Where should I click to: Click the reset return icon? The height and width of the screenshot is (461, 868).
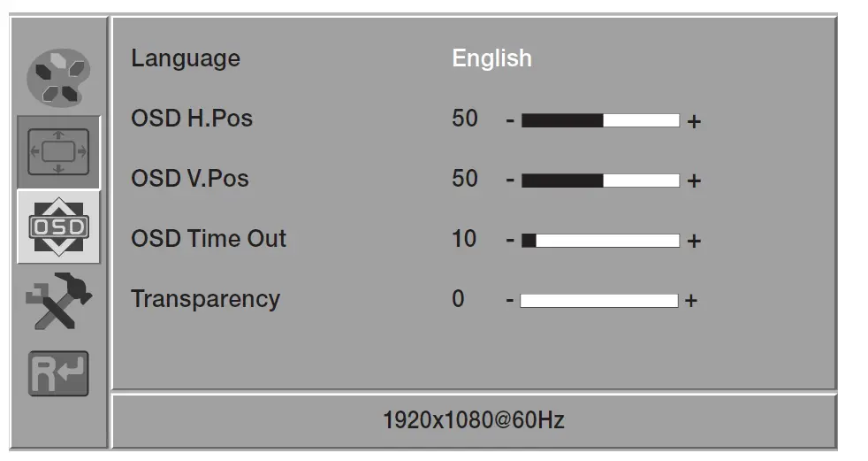point(59,373)
